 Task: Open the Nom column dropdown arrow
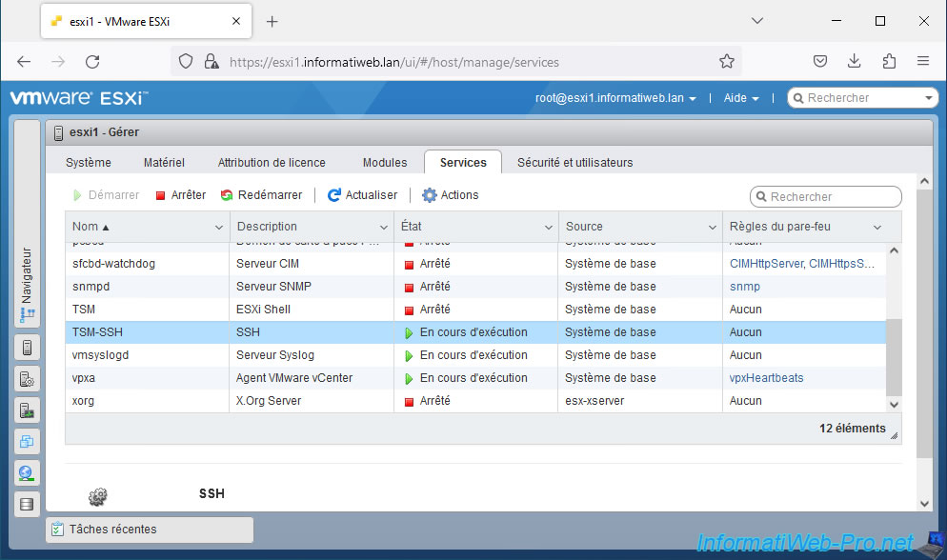tap(218, 228)
